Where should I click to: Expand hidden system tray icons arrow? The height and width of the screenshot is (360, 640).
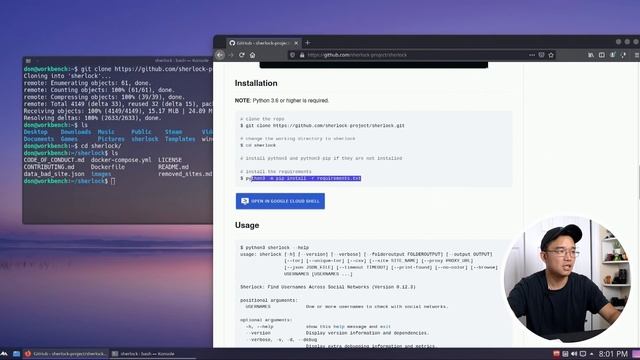click(592, 353)
